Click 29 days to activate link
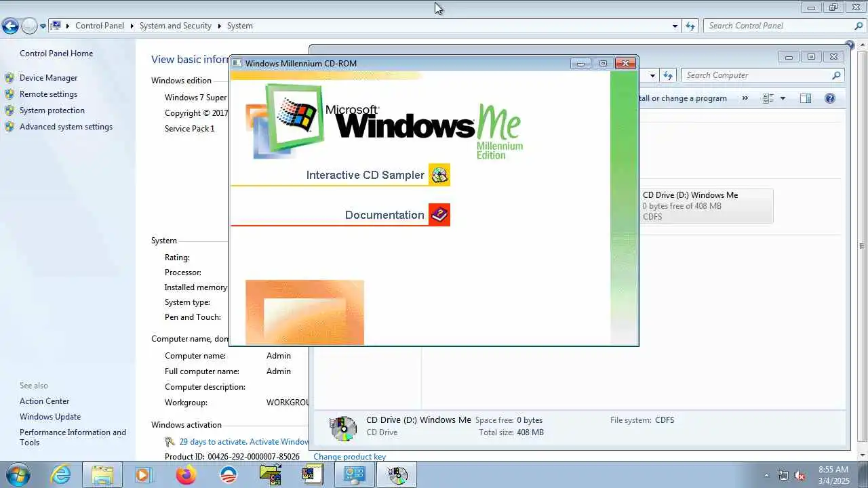Image resolution: width=868 pixels, height=488 pixels. pos(244,441)
